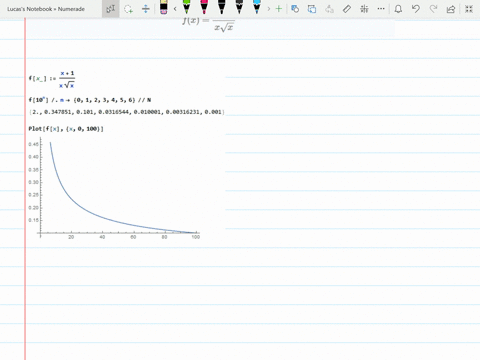The height and width of the screenshot is (360, 480).
Task: Open the math assistant tool
Action: coord(364,9)
